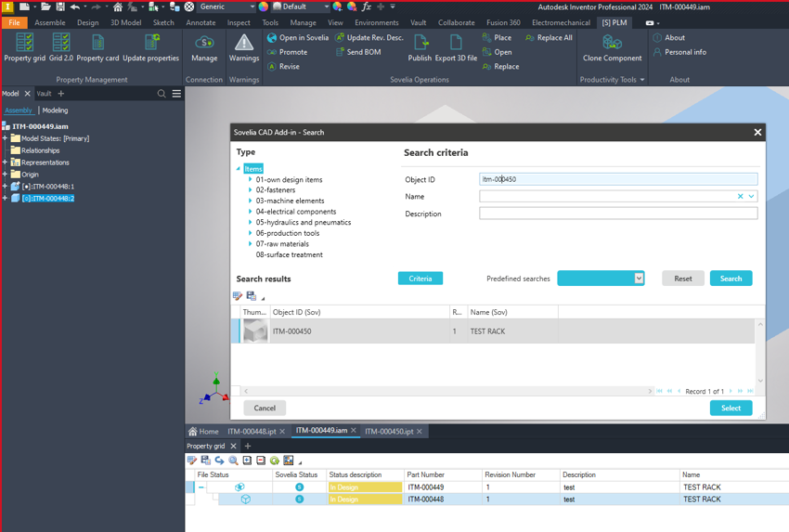789x532 pixels.
Task: Click Export 3D file
Action: tap(456, 47)
